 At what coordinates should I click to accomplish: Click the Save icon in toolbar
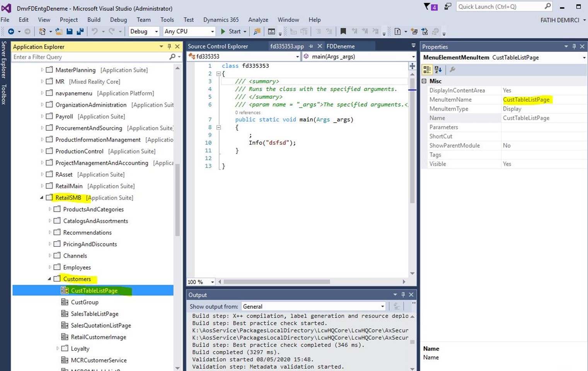[70, 31]
